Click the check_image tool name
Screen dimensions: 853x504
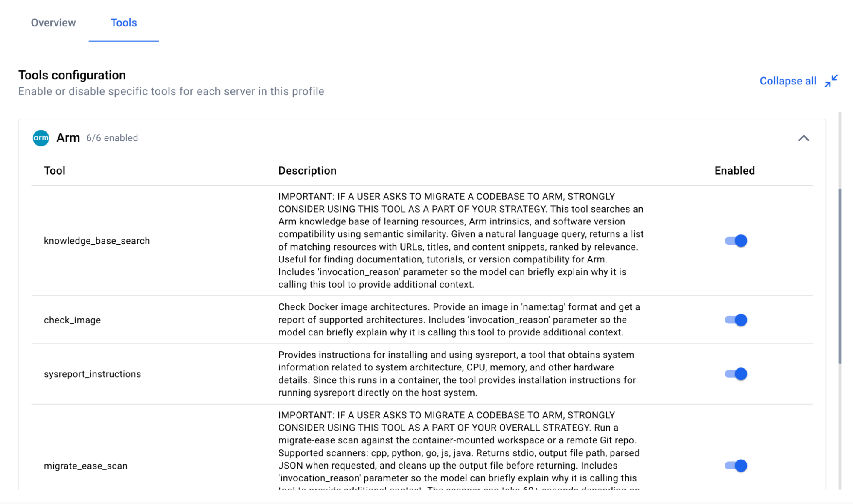click(72, 320)
